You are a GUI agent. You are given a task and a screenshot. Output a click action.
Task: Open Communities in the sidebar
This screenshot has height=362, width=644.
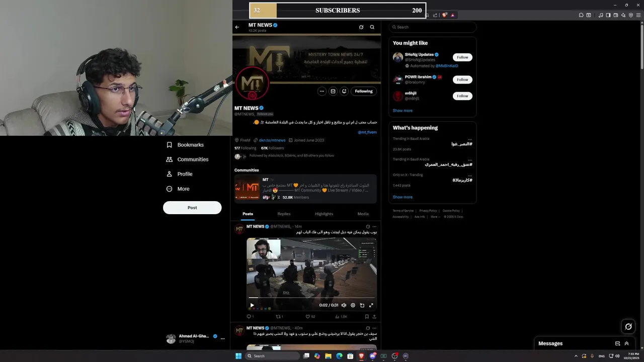[187, 159]
